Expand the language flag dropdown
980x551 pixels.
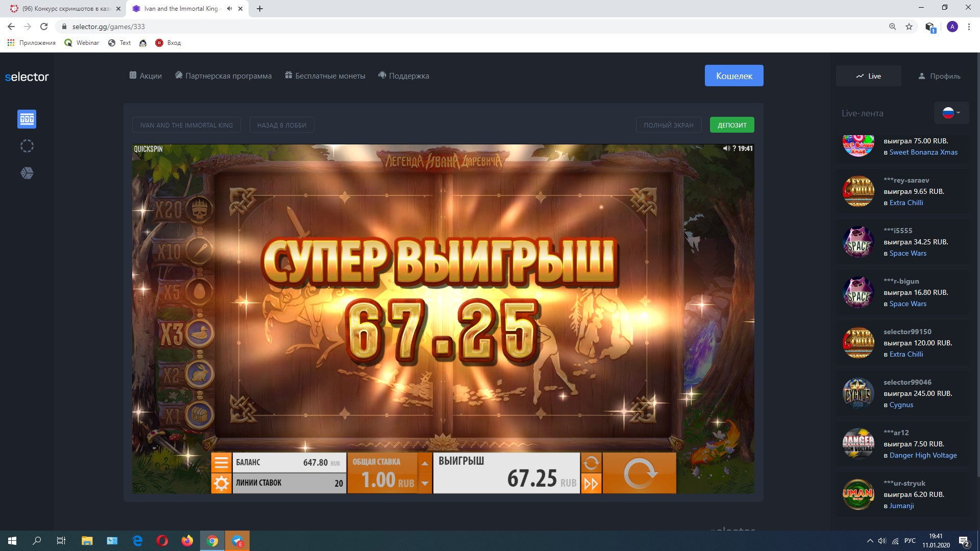point(951,113)
